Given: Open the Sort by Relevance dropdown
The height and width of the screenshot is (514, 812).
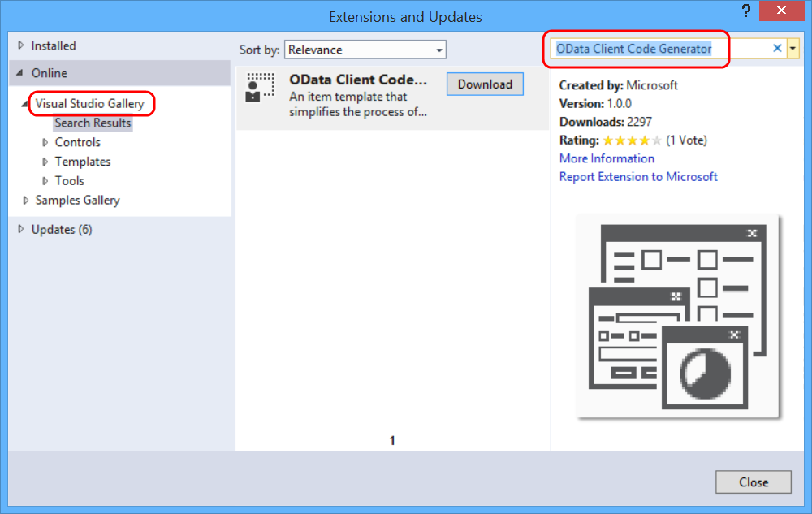Looking at the screenshot, I should pos(365,49).
